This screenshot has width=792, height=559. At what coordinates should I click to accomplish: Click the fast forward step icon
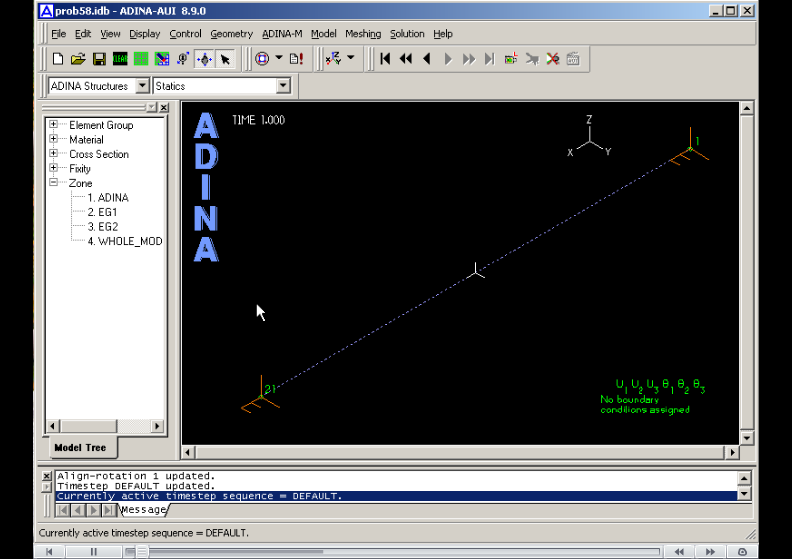(469, 59)
